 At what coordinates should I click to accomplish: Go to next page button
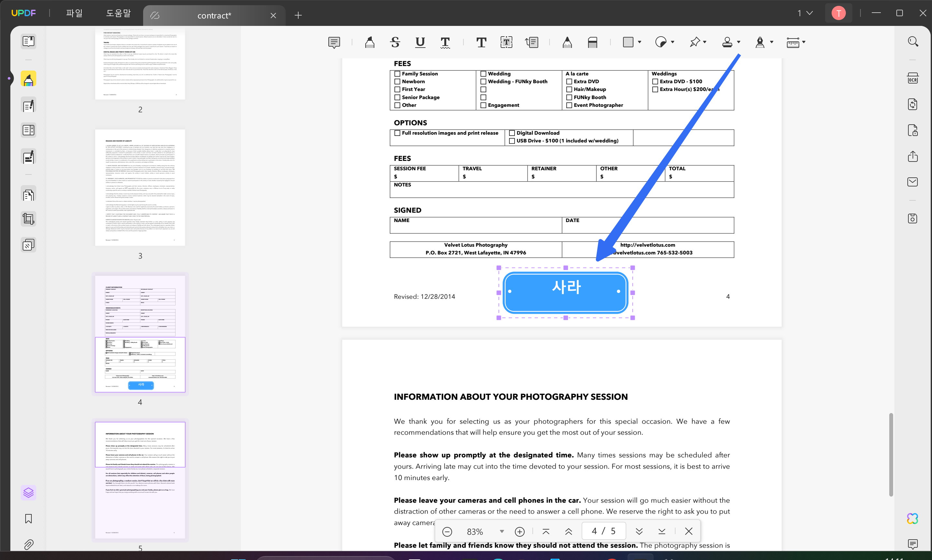pyautogui.click(x=639, y=531)
